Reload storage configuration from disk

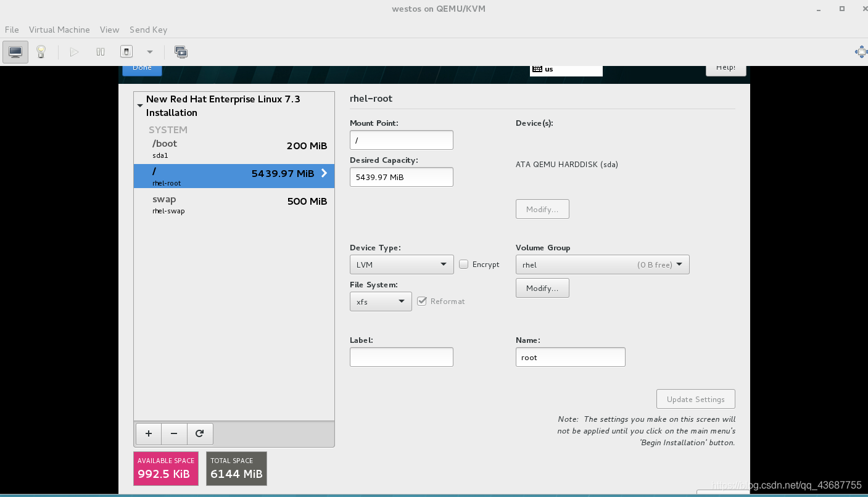point(200,433)
